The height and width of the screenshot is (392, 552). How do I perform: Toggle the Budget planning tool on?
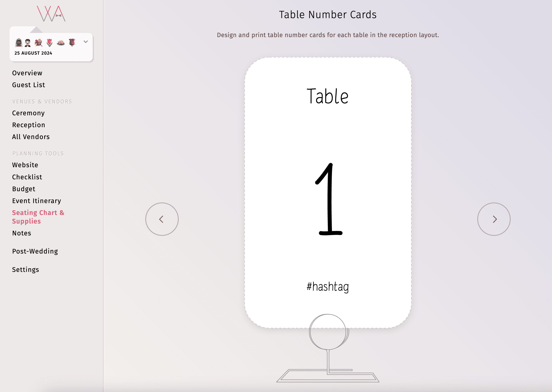click(x=24, y=189)
